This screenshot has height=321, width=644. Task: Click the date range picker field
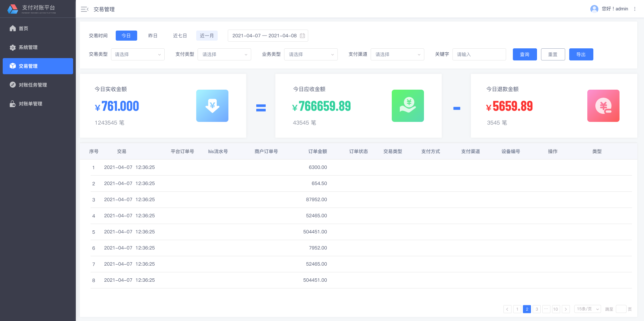tap(268, 36)
